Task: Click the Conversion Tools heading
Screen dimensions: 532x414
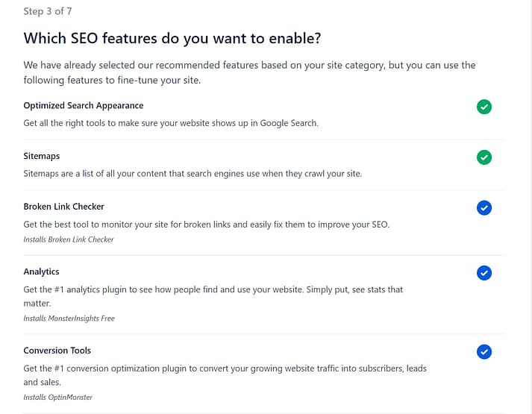Action: (57, 350)
